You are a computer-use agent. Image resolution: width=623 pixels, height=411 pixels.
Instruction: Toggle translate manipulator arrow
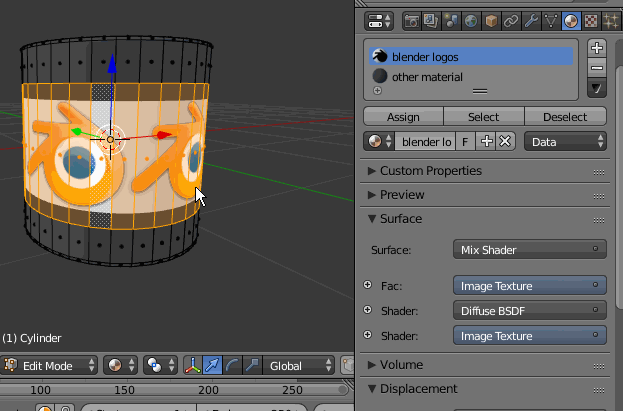point(213,365)
